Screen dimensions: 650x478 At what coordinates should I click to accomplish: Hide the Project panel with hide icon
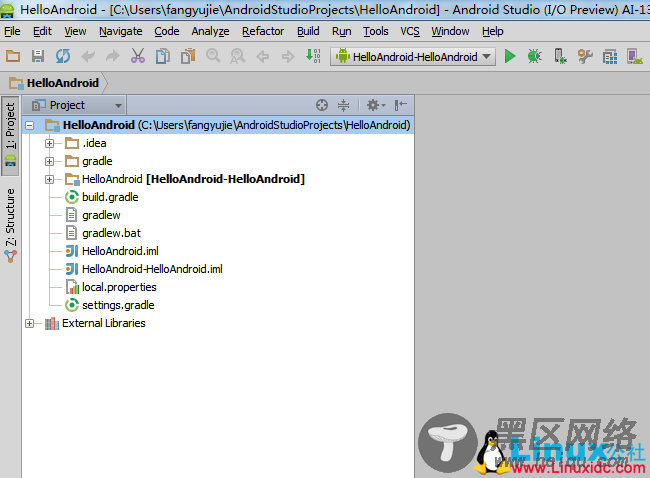(400, 105)
